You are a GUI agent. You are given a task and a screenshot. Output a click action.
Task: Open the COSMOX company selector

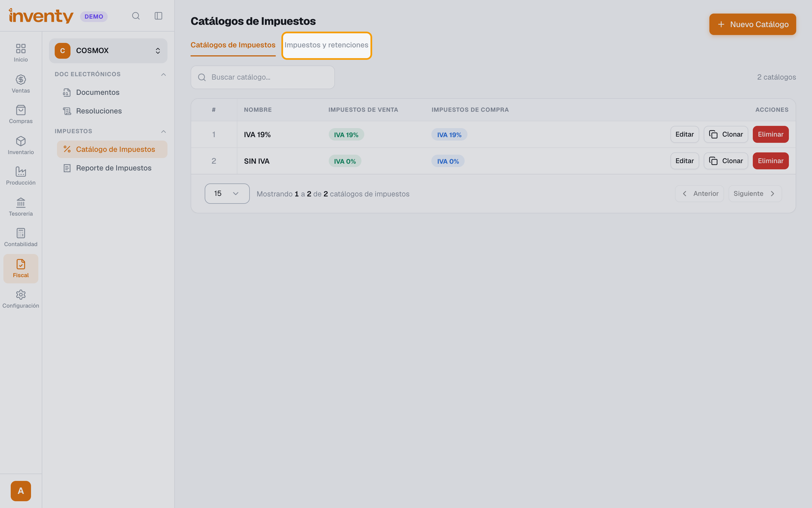click(x=108, y=51)
